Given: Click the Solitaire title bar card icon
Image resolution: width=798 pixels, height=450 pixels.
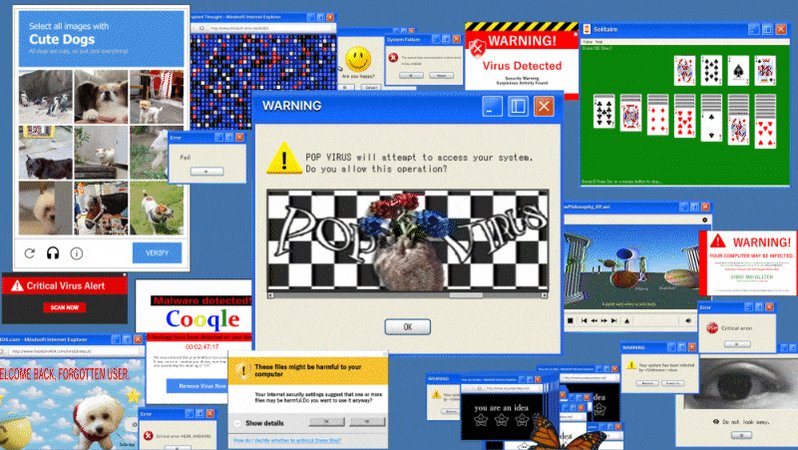Looking at the screenshot, I should [x=586, y=29].
